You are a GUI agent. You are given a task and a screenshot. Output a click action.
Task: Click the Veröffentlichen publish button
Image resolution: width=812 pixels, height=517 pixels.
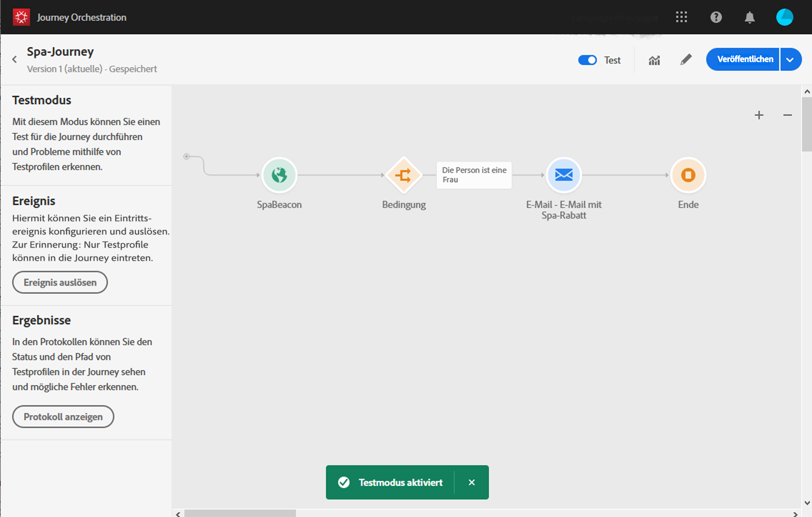point(744,59)
